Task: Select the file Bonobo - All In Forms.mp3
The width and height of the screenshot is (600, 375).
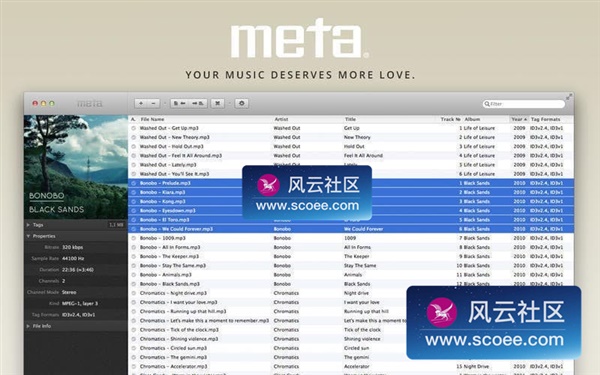Action: tap(170, 247)
